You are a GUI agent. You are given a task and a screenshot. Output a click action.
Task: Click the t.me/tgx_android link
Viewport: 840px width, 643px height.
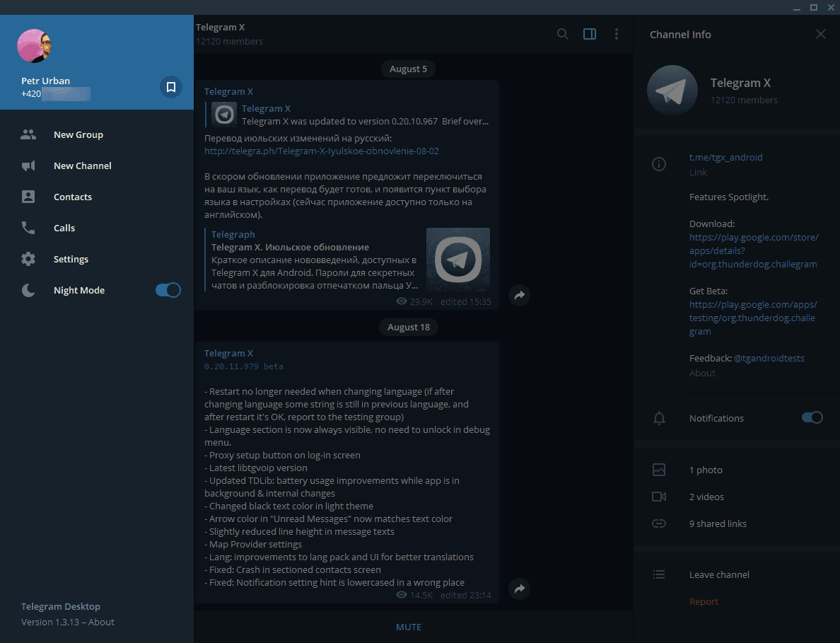click(x=725, y=157)
